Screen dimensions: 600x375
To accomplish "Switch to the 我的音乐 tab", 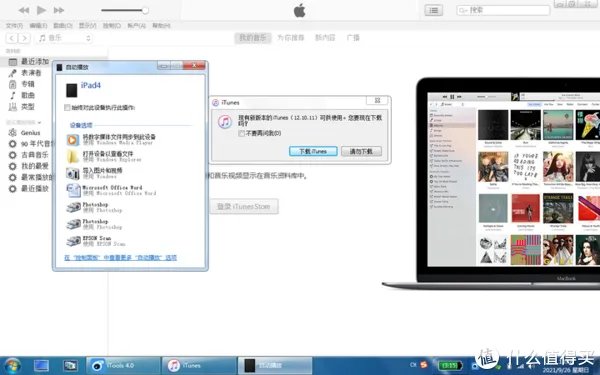I will (253, 38).
